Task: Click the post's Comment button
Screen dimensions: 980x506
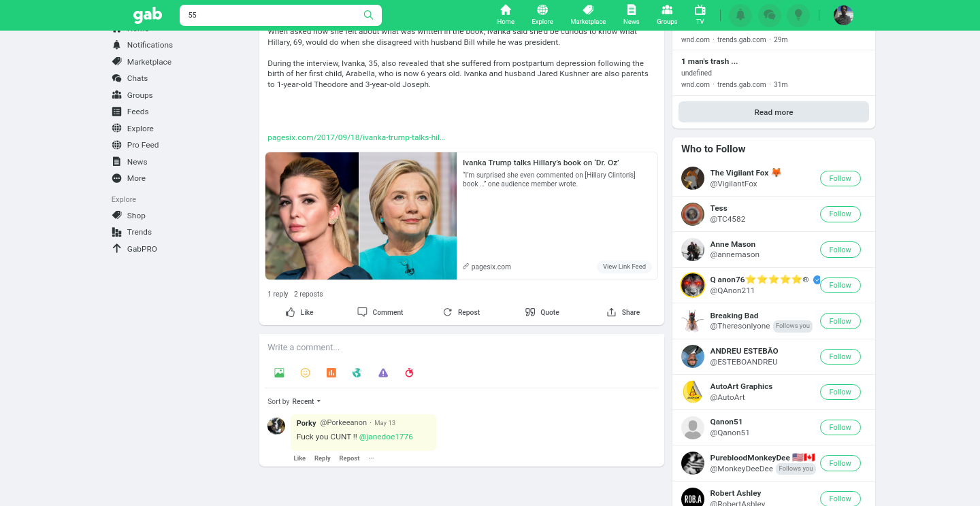Action: pyautogui.click(x=380, y=312)
